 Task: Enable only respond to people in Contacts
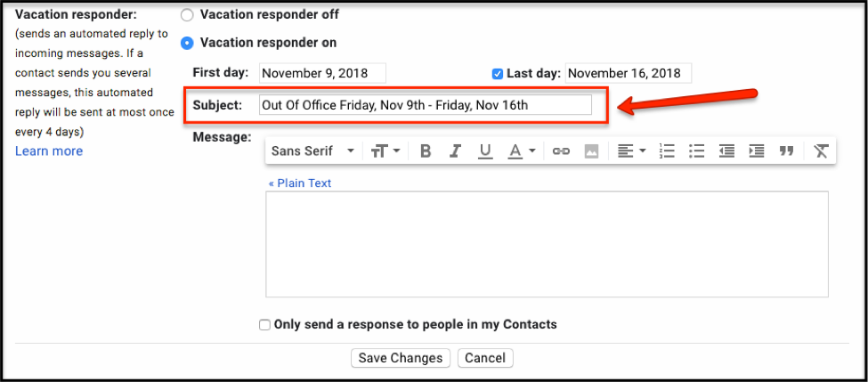(x=264, y=325)
